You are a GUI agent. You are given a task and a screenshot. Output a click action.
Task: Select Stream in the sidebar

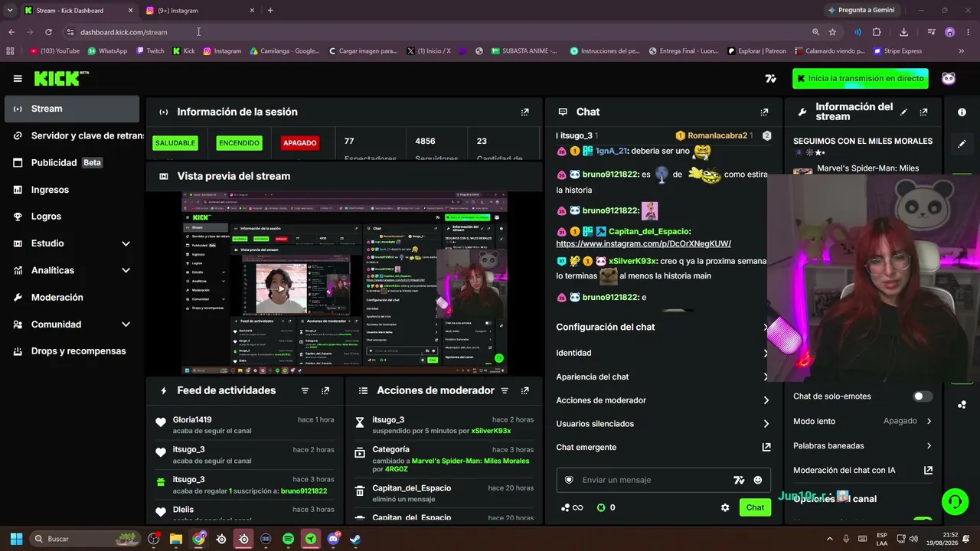(x=72, y=109)
